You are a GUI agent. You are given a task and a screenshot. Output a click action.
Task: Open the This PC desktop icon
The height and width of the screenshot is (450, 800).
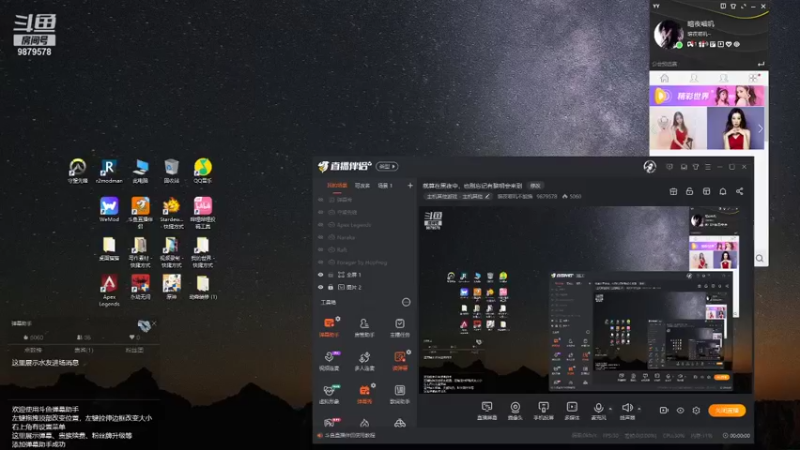140,170
